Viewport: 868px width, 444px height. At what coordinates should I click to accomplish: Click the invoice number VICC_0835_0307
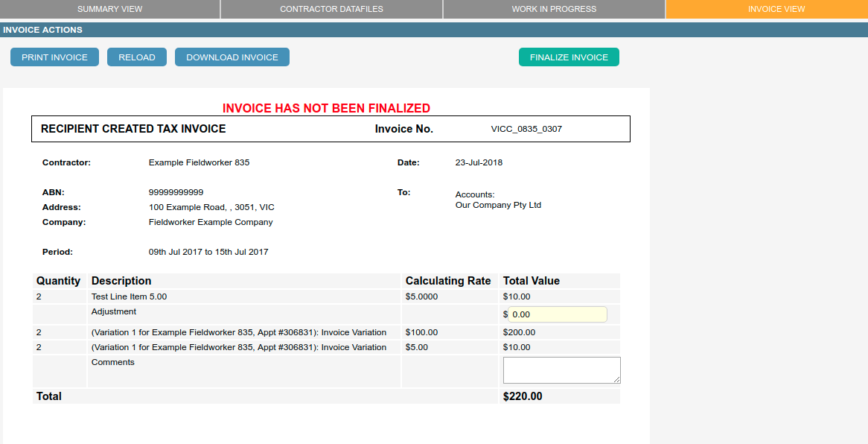pyautogui.click(x=526, y=129)
